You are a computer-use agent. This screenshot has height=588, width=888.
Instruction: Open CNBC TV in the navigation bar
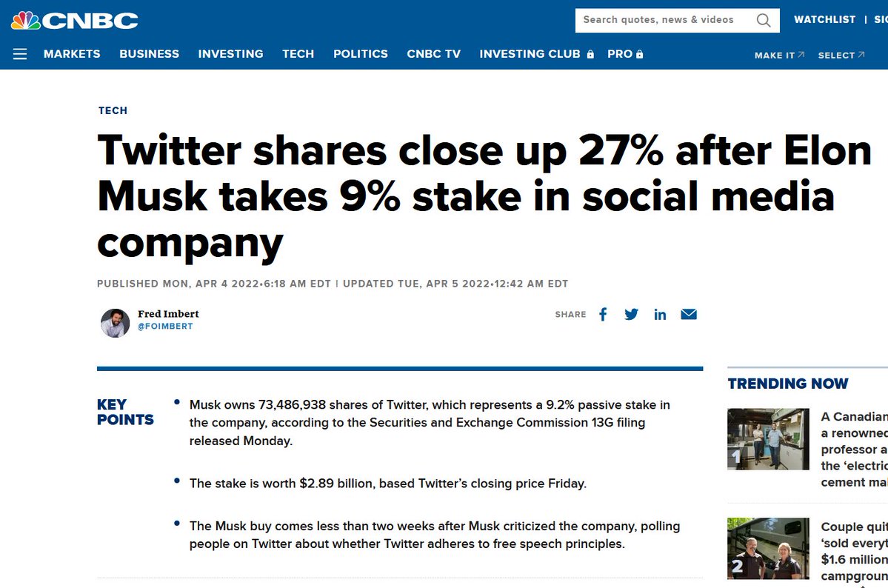pos(433,54)
